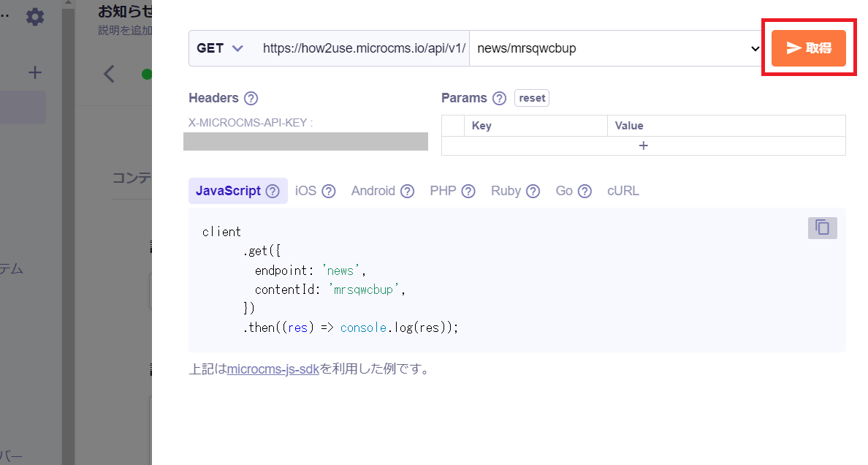Open the microcms-js-sdk link

point(273,368)
